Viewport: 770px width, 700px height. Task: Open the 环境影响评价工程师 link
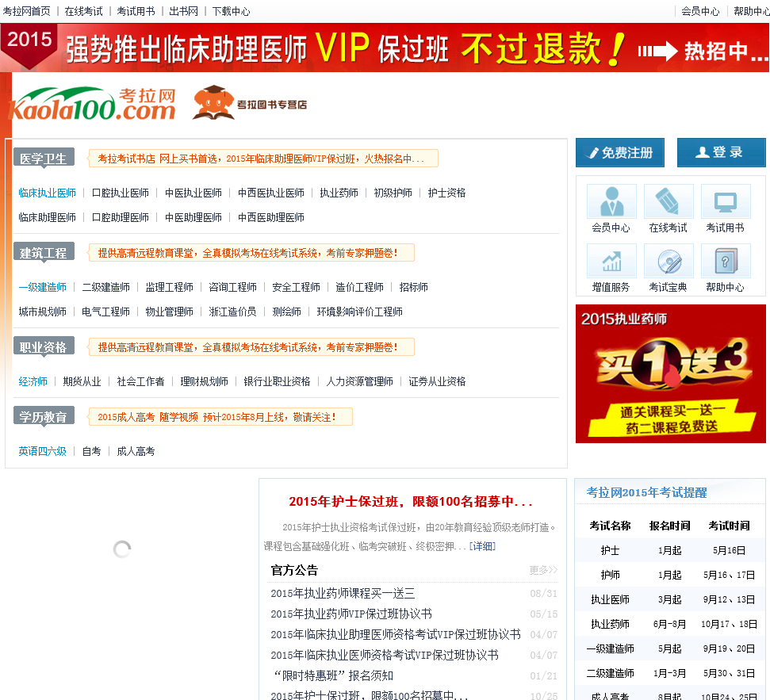(x=359, y=312)
